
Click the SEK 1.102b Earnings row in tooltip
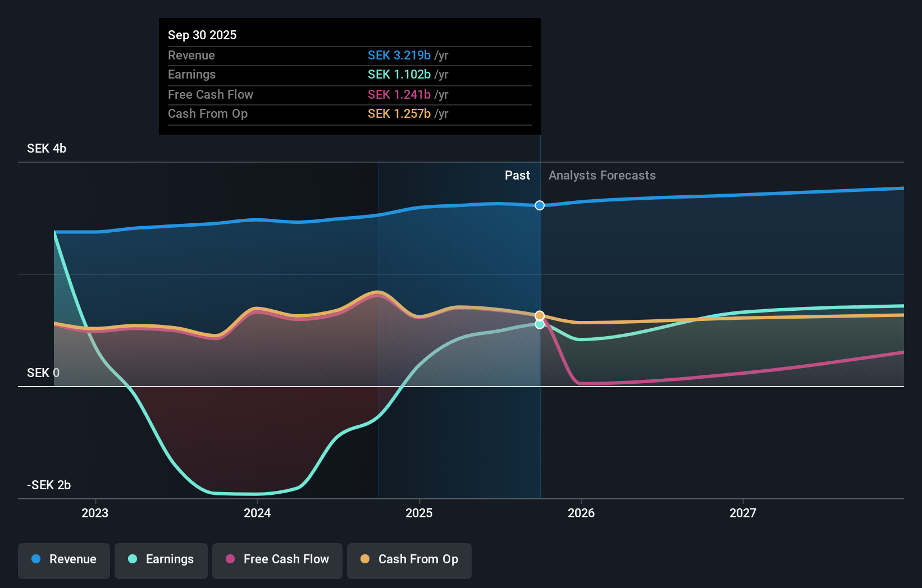[x=399, y=74]
